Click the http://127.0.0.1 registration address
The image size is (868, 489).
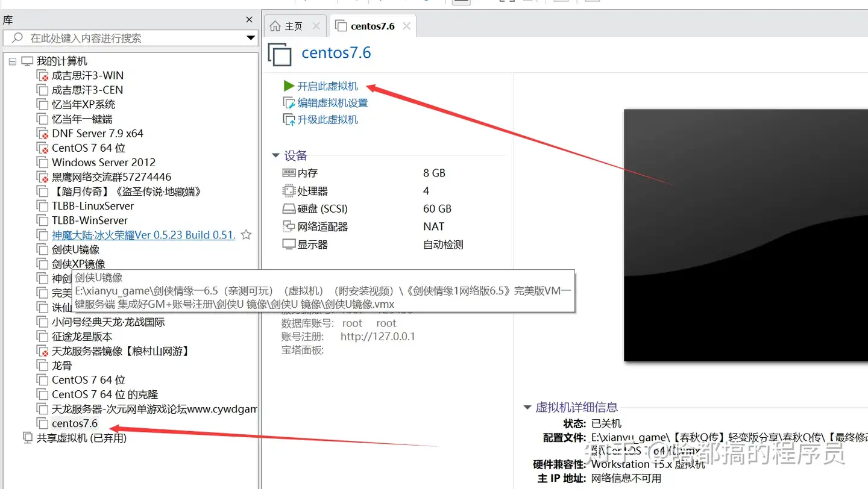click(x=378, y=337)
